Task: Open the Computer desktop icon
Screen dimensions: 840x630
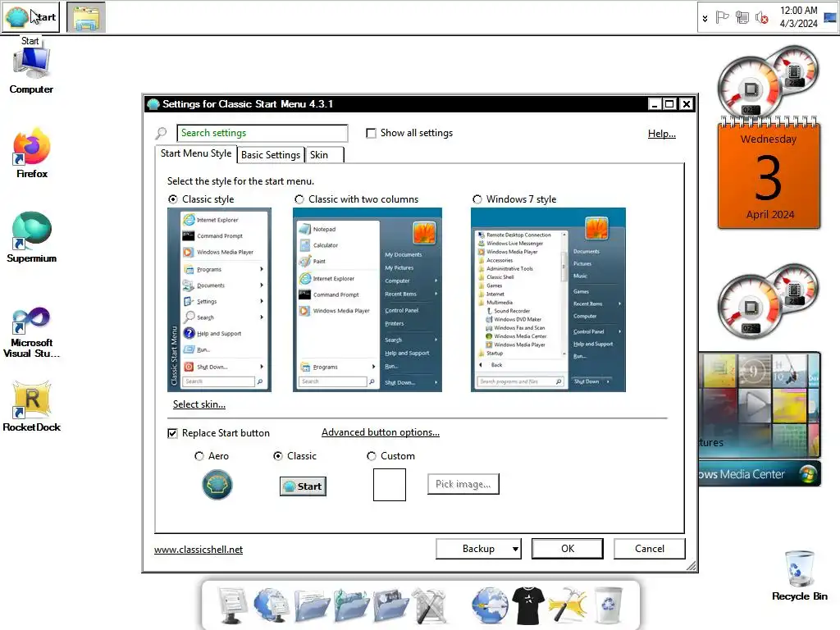Action: pos(31,71)
